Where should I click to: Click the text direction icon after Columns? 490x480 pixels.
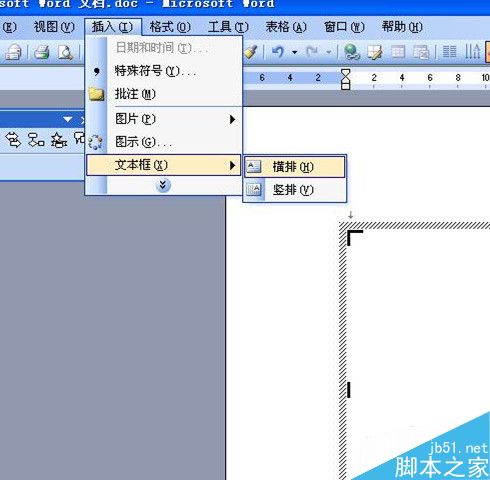click(473, 52)
